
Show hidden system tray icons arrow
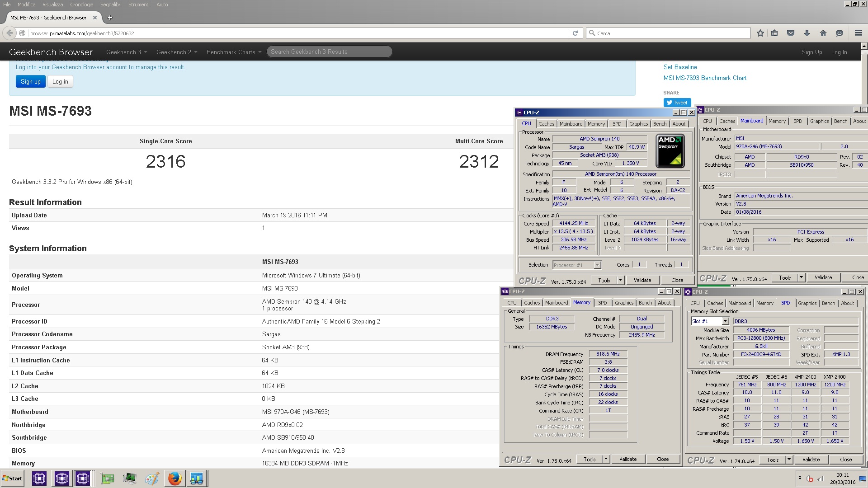tap(800, 478)
